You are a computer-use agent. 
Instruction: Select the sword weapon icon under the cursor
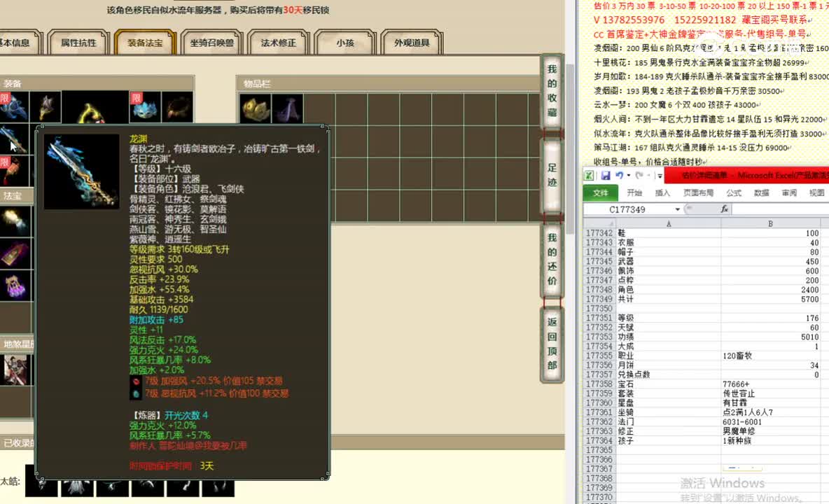[x=14, y=139]
